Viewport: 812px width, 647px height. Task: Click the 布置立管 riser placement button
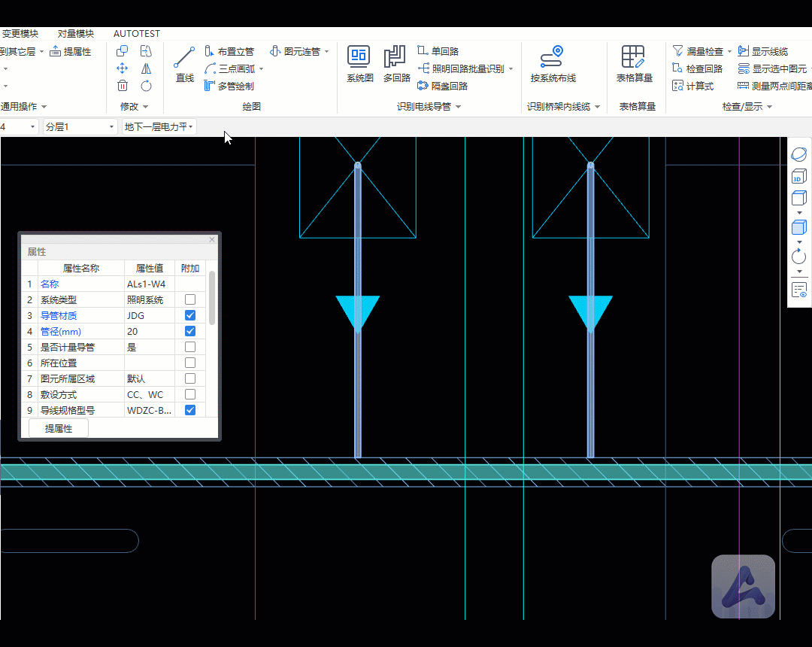click(229, 52)
